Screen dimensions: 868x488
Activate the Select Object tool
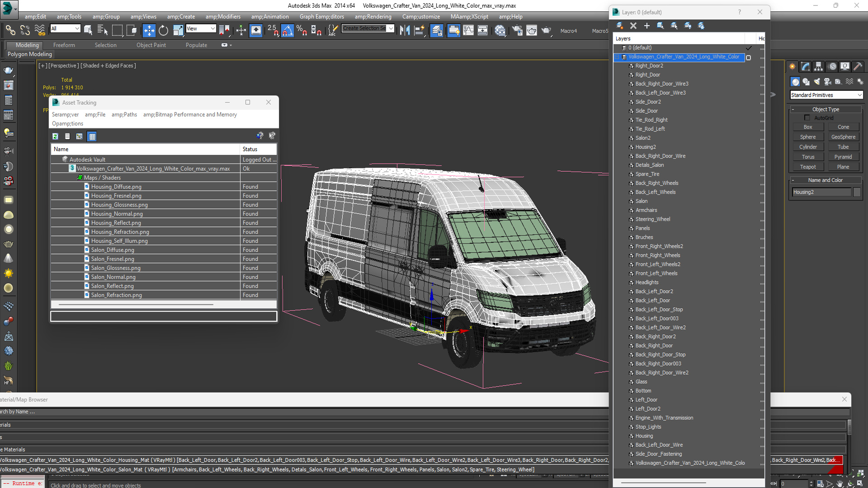[88, 30]
